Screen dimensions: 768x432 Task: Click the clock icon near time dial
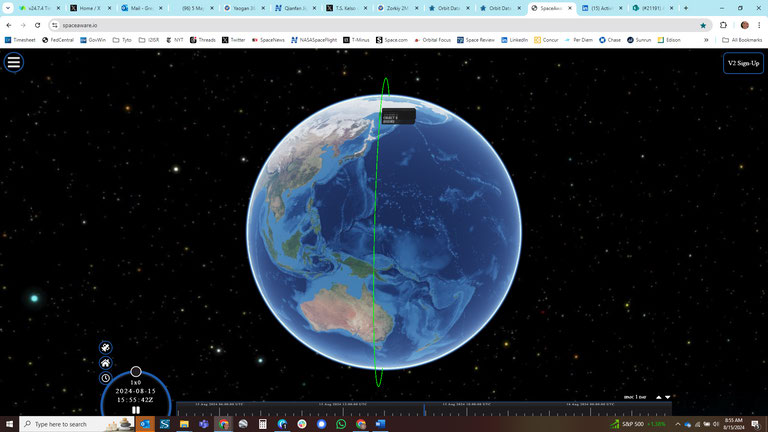[x=105, y=378]
